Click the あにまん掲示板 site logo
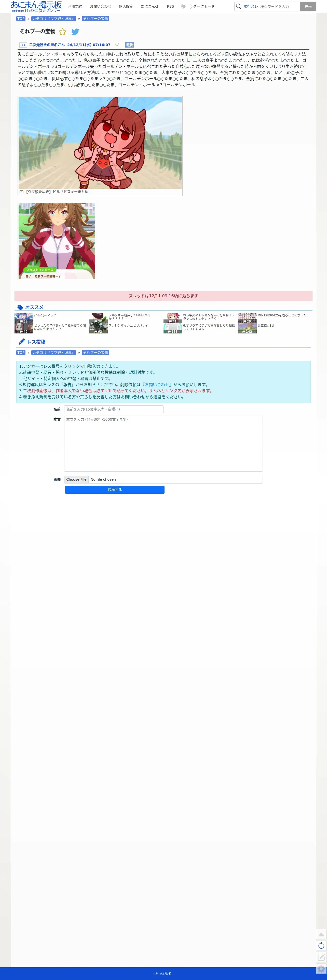This screenshot has width=327, height=980. [x=36, y=6]
